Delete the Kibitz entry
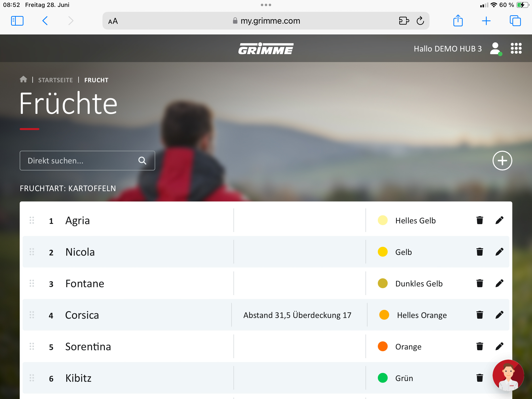This screenshot has width=532, height=399. pos(480,378)
